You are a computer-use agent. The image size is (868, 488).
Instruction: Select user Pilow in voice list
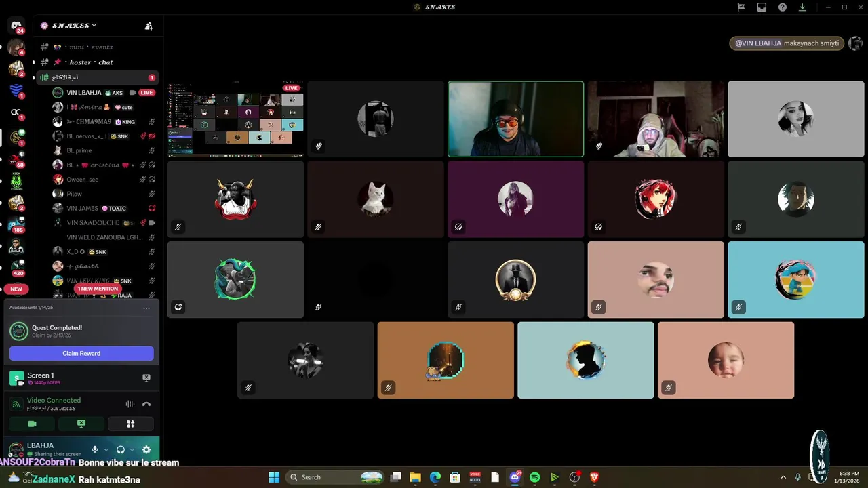(x=104, y=194)
